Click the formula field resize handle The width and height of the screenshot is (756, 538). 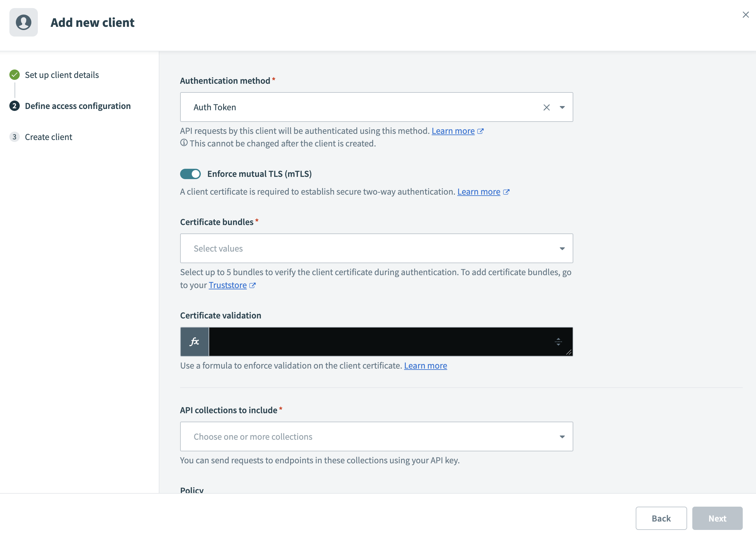pyautogui.click(x=568, y=352)
